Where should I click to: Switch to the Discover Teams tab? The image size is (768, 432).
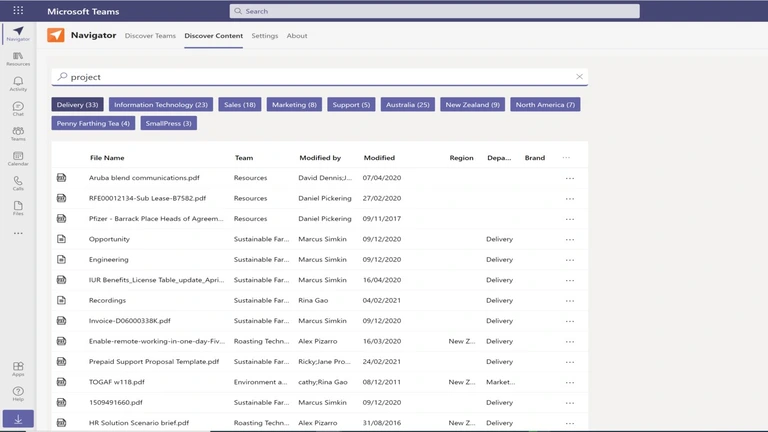(150, 36)
